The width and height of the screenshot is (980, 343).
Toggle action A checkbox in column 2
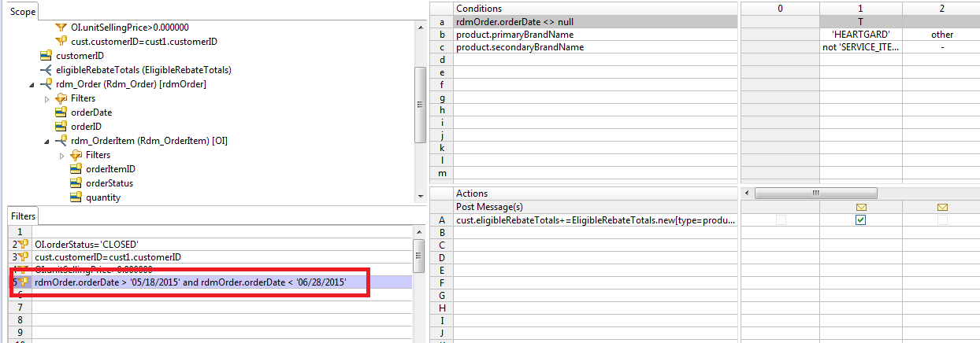941,220
